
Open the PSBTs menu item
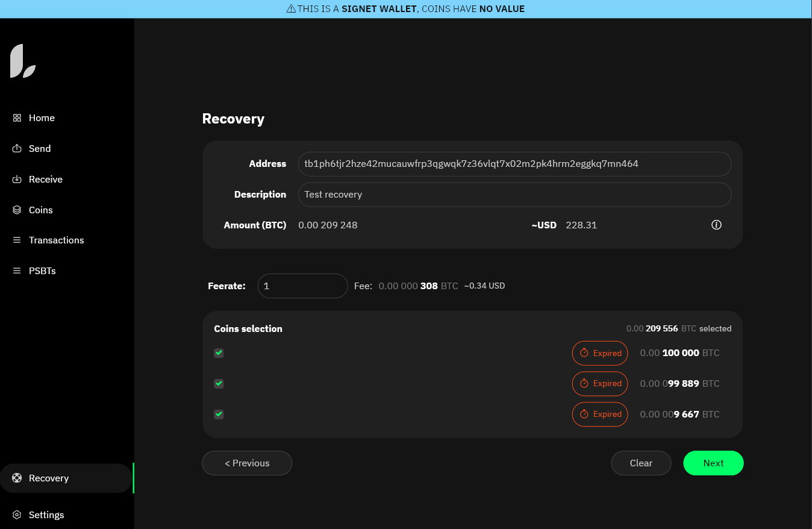click(x=42, y=271)
